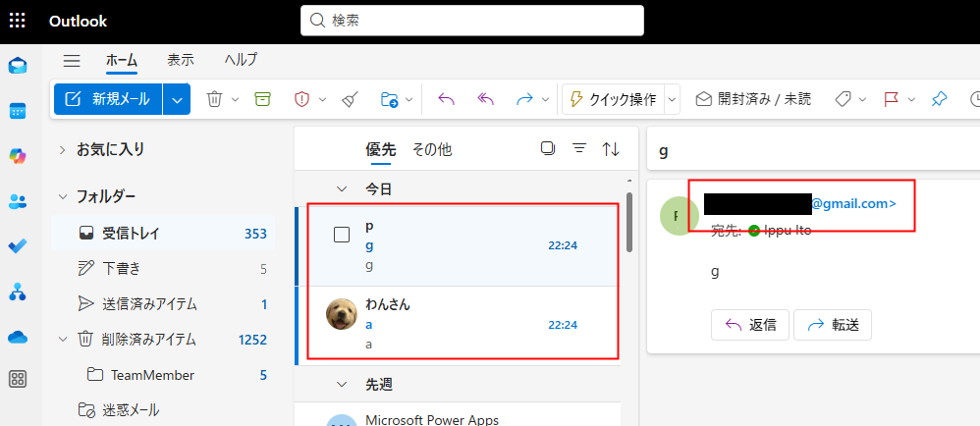Screen dimensions: 980x426
Task: Open the 下書き folder
Action: tap(162, 269)
